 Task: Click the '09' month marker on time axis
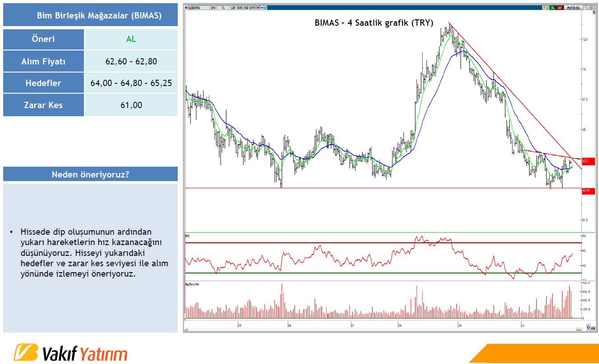click(459, 324)
